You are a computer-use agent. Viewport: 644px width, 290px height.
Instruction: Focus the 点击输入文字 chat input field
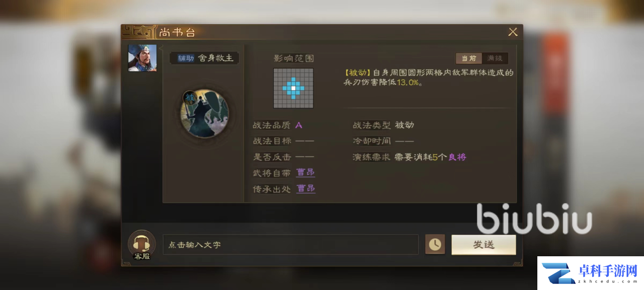(x=291, y=245)
